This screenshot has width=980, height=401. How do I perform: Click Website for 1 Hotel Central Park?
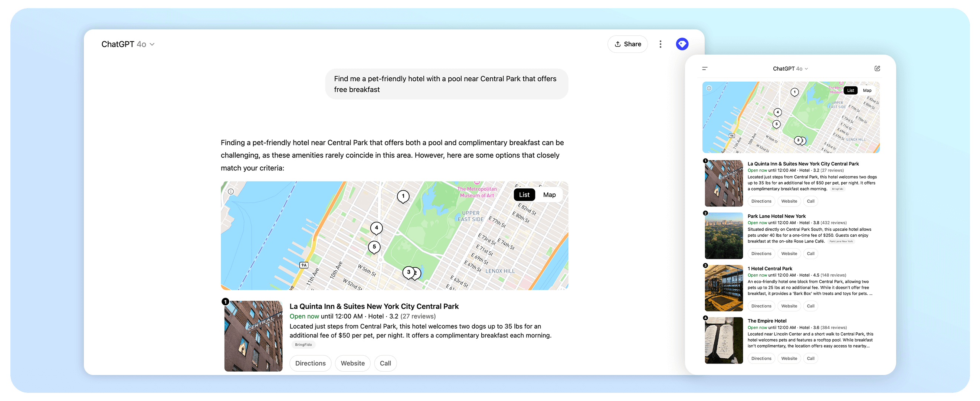tap(789, 306)
